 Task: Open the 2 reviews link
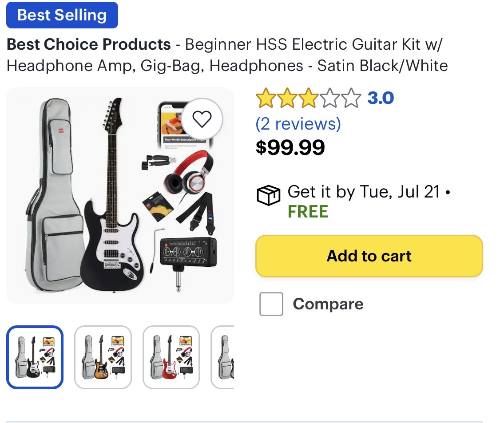(298, 124)
